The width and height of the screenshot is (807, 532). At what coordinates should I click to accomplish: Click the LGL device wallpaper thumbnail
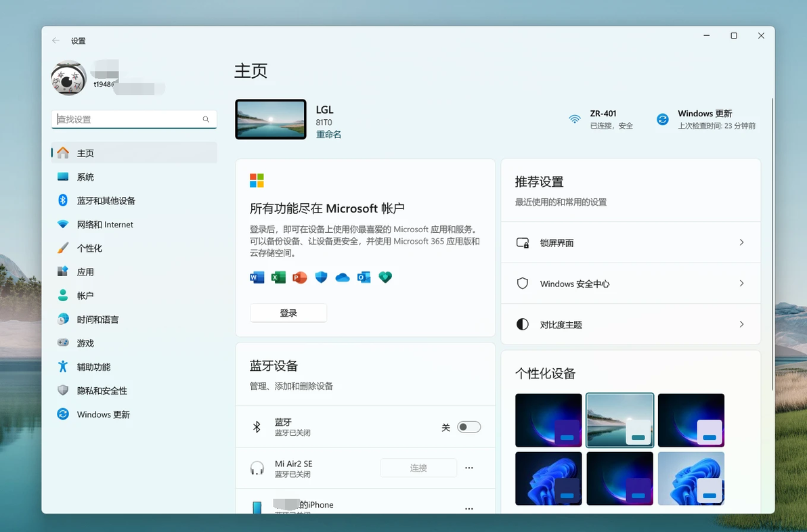click(271, 119)
